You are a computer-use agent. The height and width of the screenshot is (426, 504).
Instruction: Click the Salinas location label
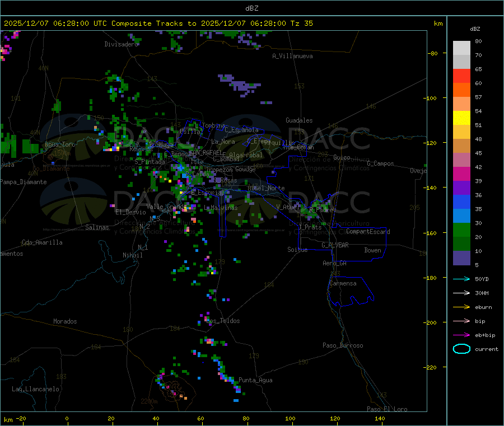tap(97, 227)
